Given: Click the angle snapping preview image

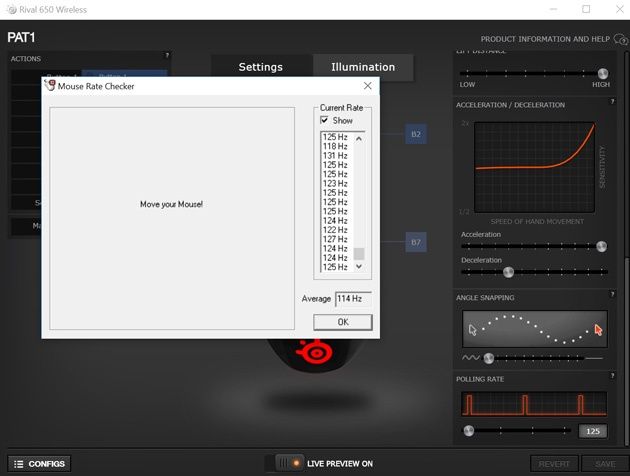Looking at the screenshot, I should (x=535, y=329).
